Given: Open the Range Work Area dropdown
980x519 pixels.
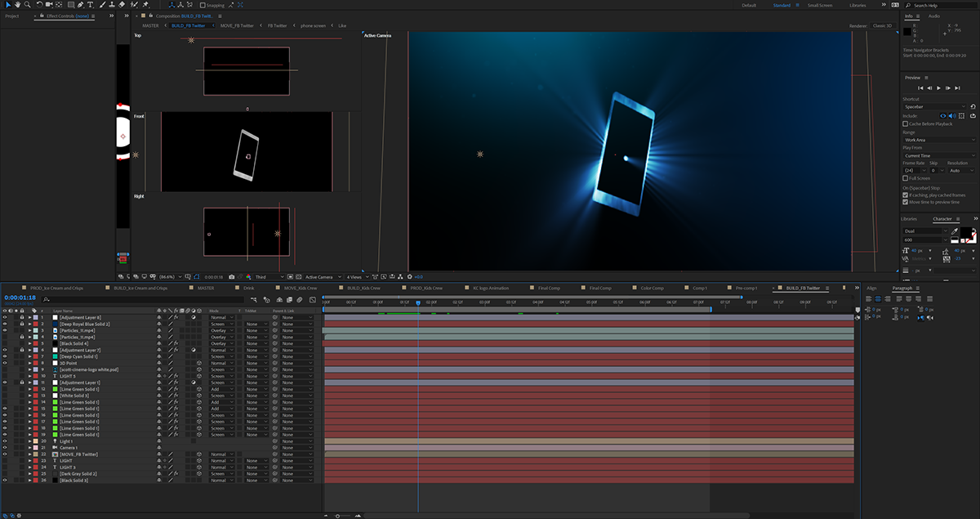Looking at the screenshot, I should (x=939, y=140).
